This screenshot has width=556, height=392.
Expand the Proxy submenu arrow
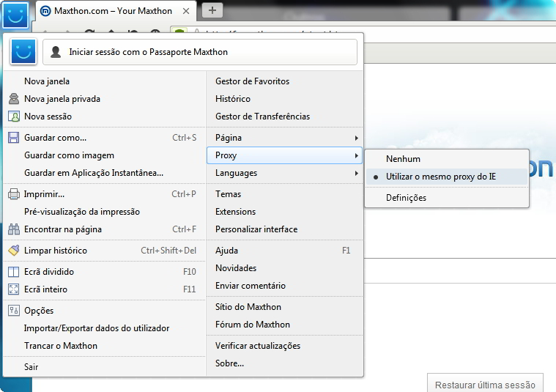(356, 156)
